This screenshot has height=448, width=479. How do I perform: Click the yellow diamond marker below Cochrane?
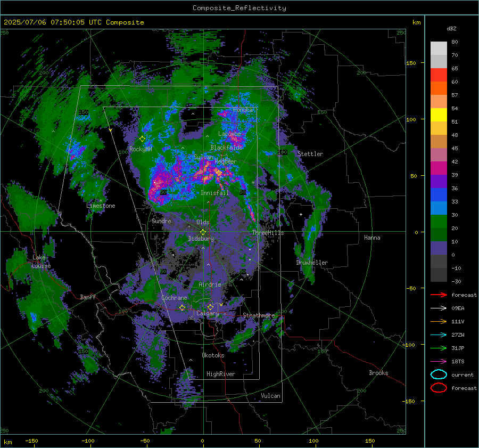click(183, 307)
